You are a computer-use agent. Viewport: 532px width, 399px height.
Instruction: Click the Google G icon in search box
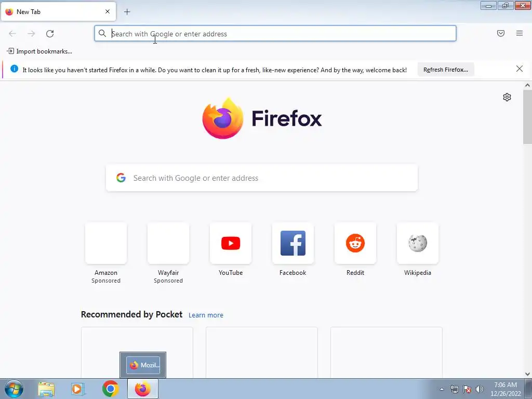click(121, 178)
